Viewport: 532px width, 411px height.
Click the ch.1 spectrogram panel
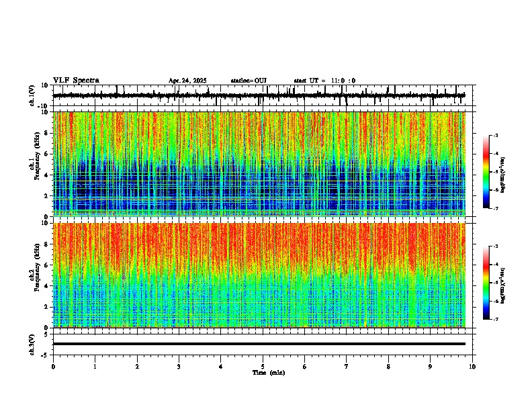[x=259, y=164]
